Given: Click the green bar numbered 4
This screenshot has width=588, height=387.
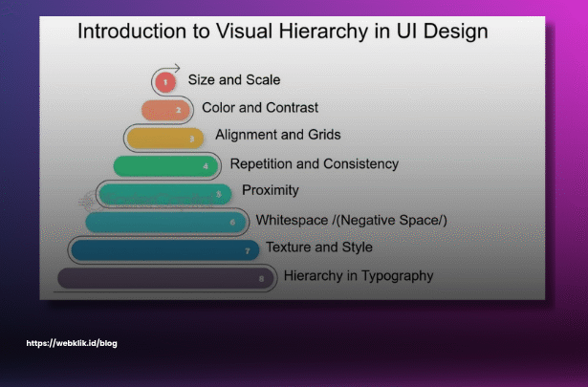Looking at the screenshot, I should (x=165, y=166).
